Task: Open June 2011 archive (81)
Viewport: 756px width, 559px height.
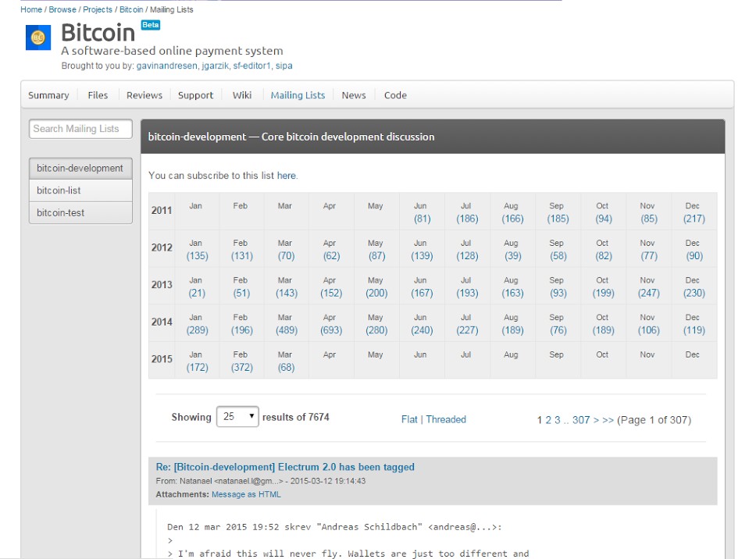Action: pyautogui.click(x=422, y=219)
